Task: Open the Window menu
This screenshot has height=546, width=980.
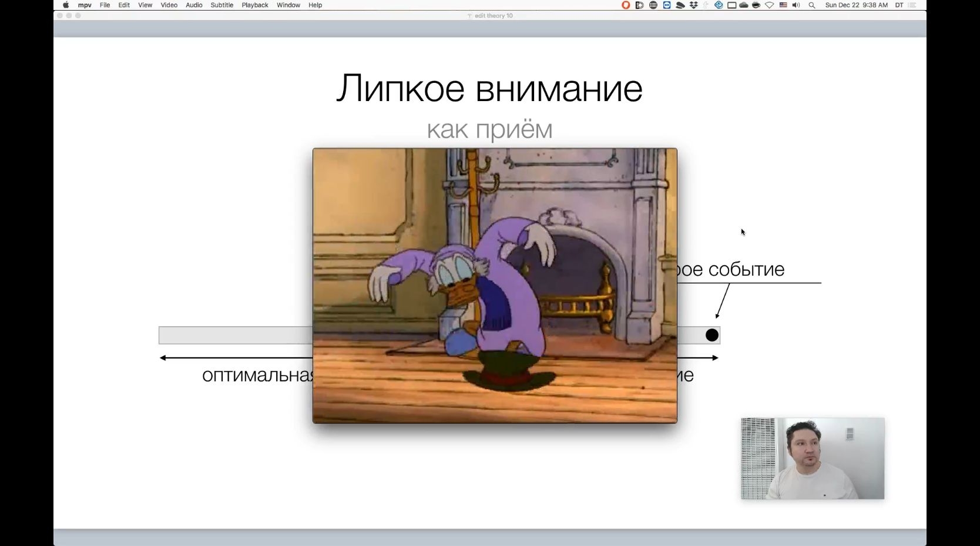Action: click(x=288, y=5)
